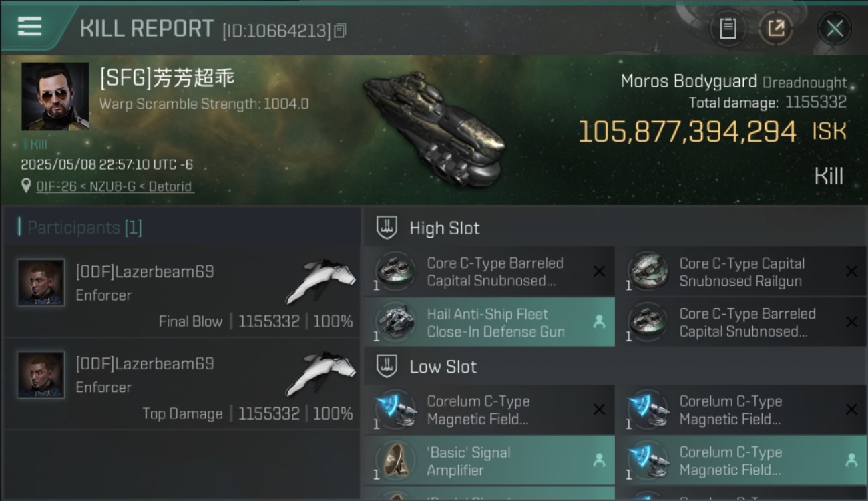Image resolution: width=868 pixels, height=501 pixels.
Task: View Final Blow Lazerbeam69 portrait
Action: pos(41,283)
